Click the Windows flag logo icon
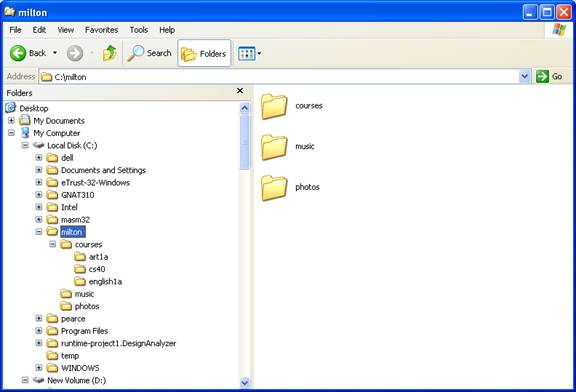Viewport: 576px width, 392px height. [559, 30]
